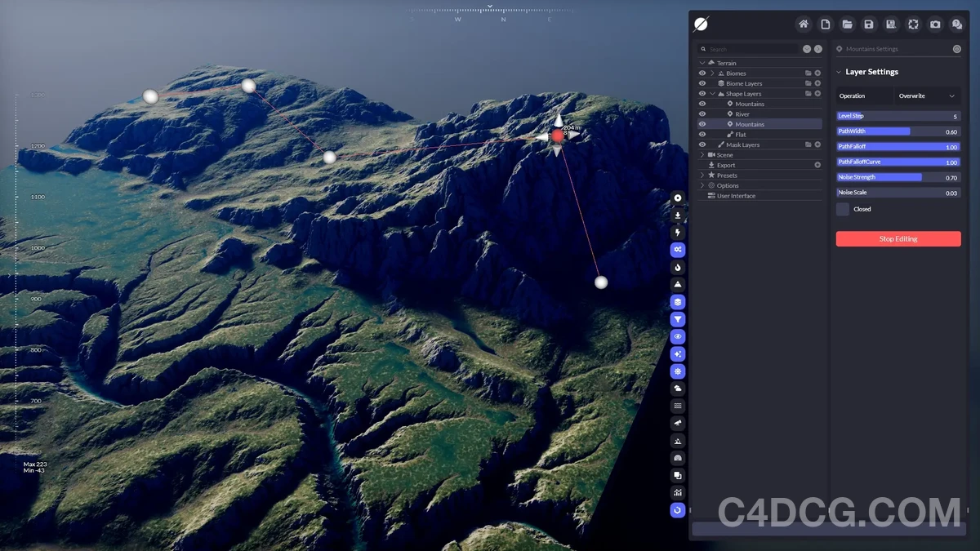The image size is (980, 551).
Task: Click the Save icon in the top toolbar
Action: (x=869, y=24)
